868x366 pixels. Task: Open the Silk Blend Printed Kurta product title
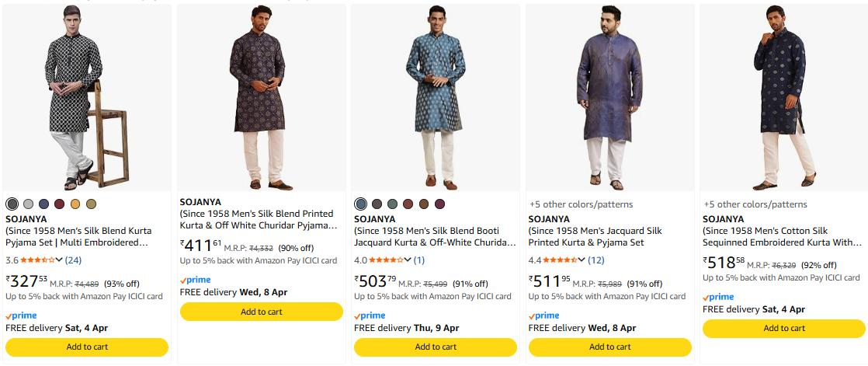click(x=256, y=219)
